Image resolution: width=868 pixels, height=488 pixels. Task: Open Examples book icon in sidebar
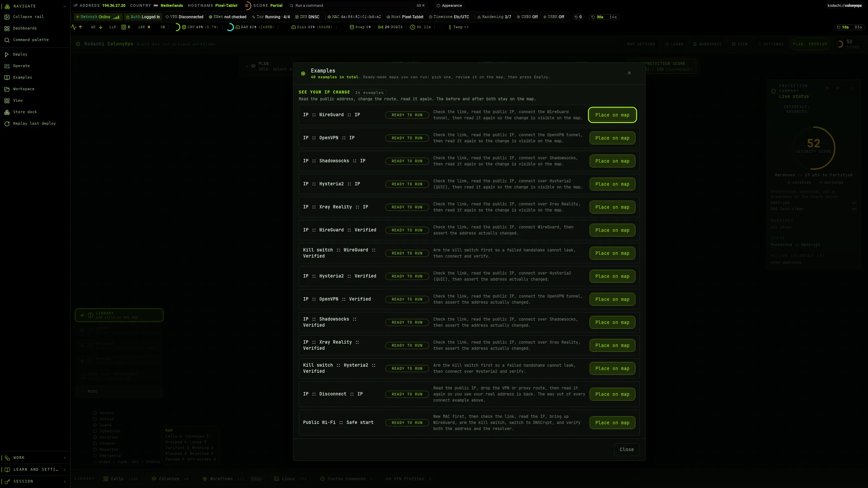[7, 78]
